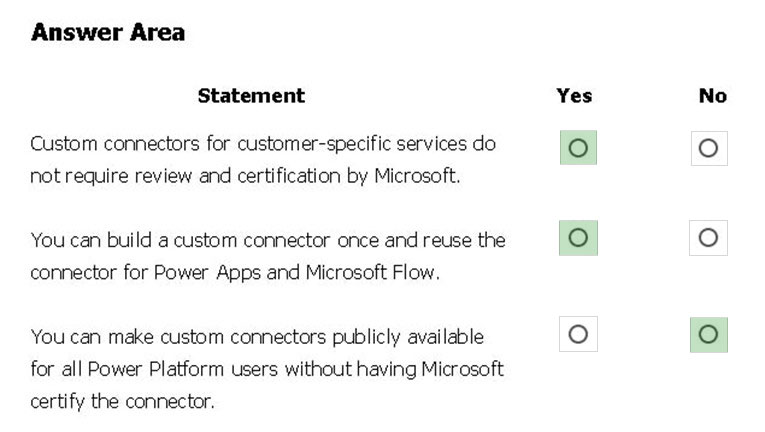
Task: Click the text 'certify the connector.'
Action: (122, 402)
